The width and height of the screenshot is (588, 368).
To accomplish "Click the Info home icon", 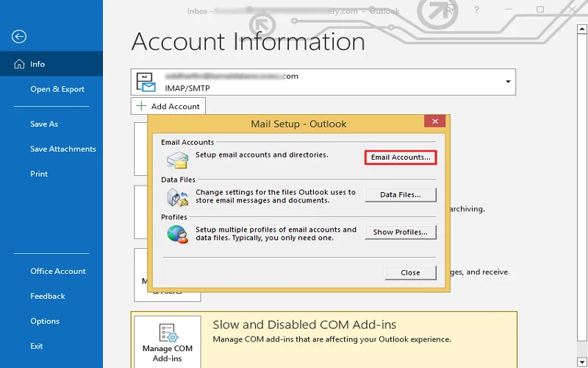I will [19, 64].
